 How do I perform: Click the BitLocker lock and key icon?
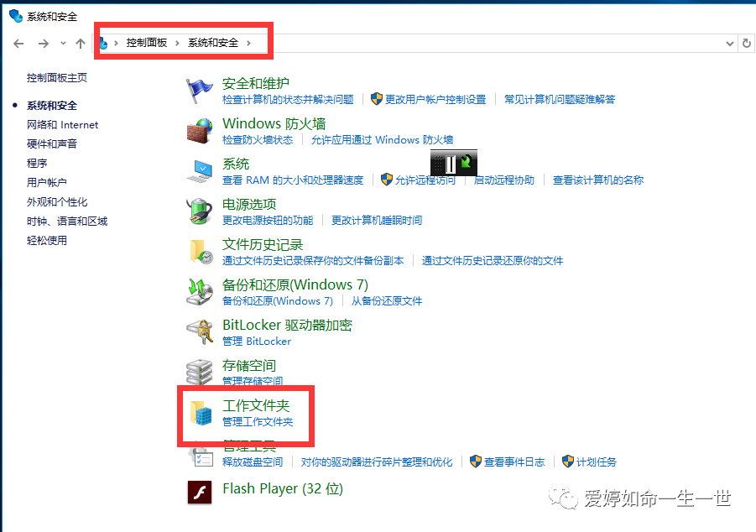click(200, 331)
